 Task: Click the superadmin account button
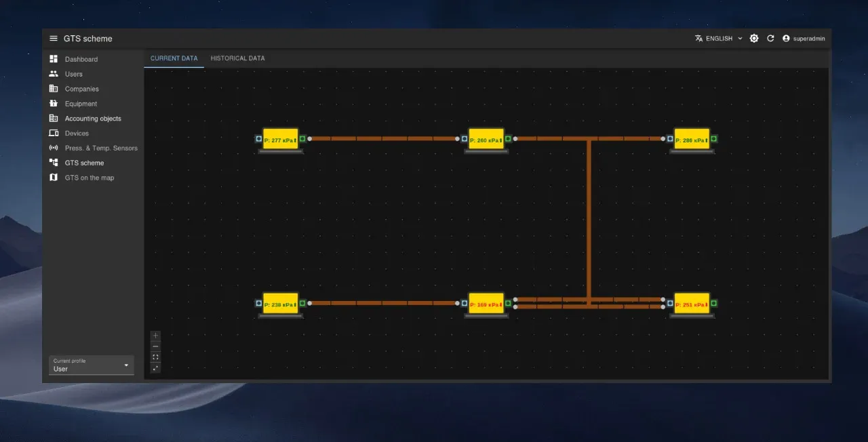[804, 39]
